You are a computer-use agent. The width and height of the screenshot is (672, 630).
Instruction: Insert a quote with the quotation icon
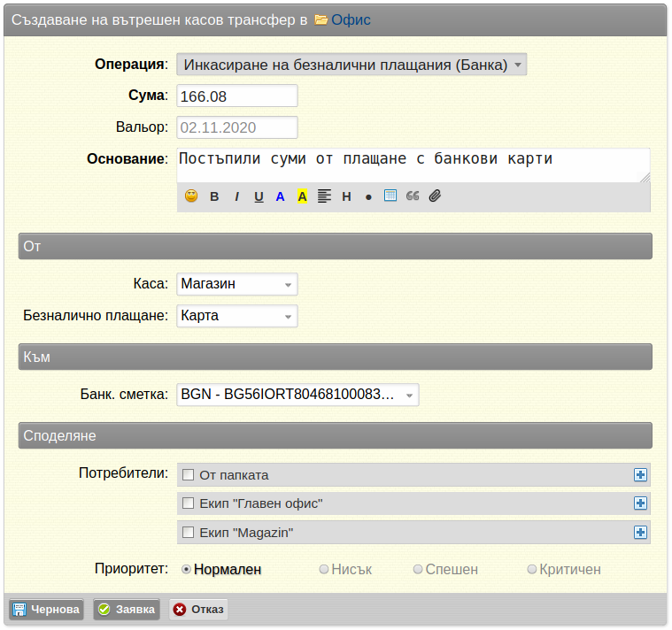[413, 196]
